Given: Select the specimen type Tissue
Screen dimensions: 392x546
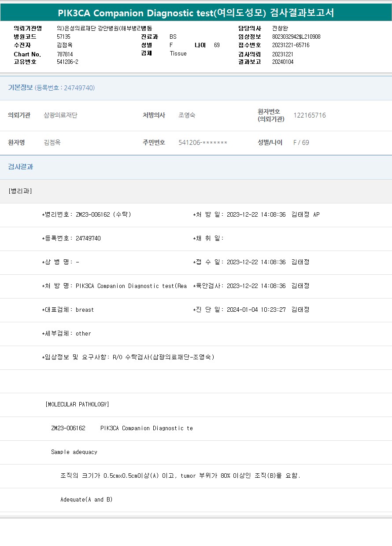Looking at the screenshot, I should coord(178,54).
